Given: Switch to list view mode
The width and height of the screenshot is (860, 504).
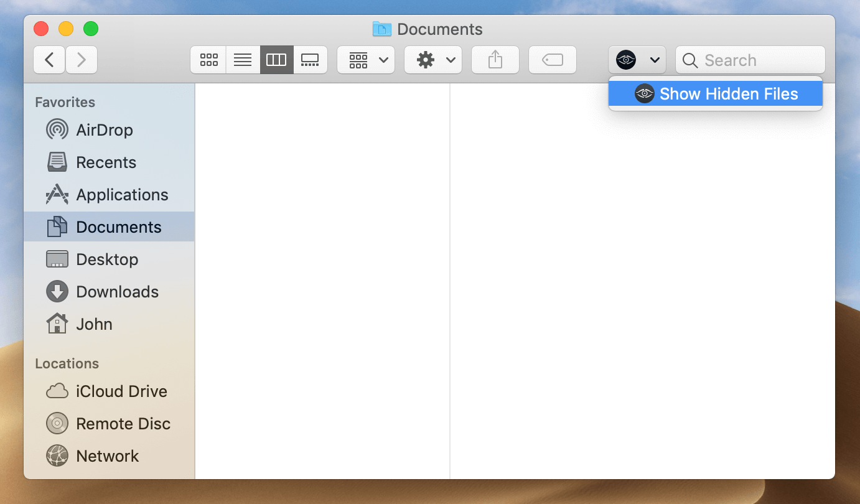Looking at the screenshot, I should [242, 60].
